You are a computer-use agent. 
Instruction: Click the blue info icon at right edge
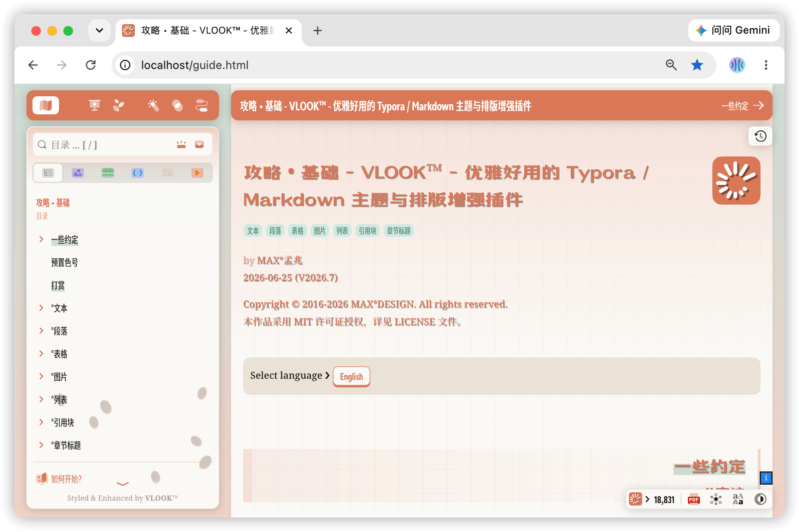pyautogui.click(x=766, y=478)
